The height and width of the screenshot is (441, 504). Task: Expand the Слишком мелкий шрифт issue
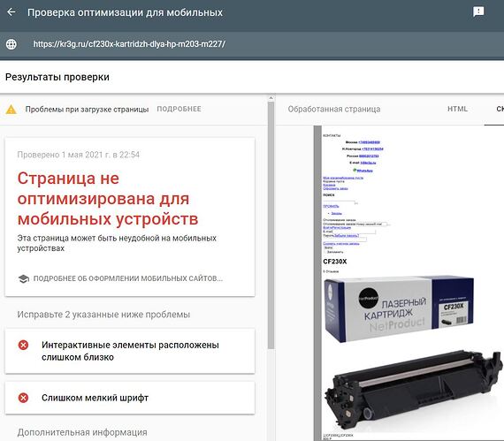pyautogui.click(x=130, y=398)
